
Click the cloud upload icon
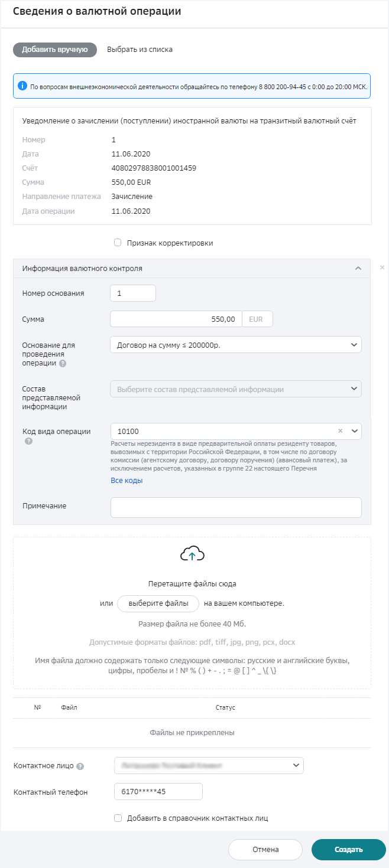coord(192,554)
